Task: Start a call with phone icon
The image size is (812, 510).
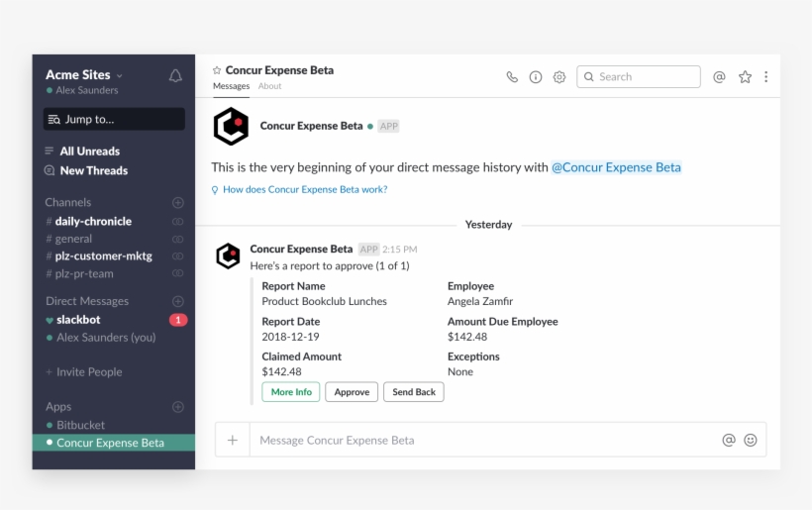Action: tap(512, 77)
